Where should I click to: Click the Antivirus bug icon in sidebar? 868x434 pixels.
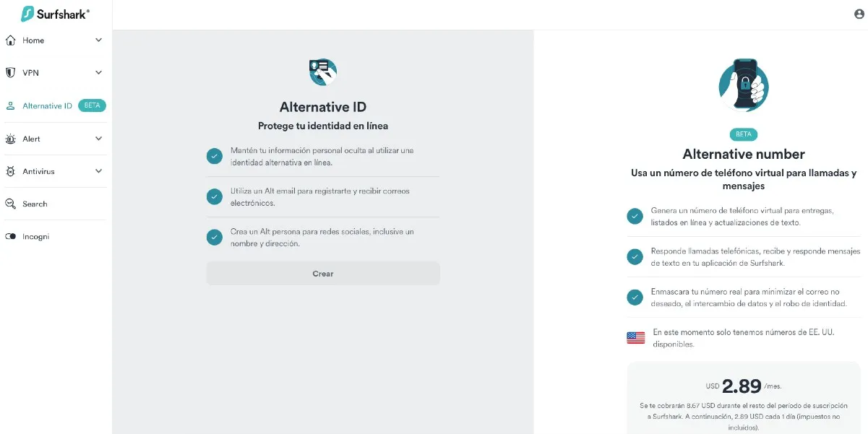[x=11, y=171]
